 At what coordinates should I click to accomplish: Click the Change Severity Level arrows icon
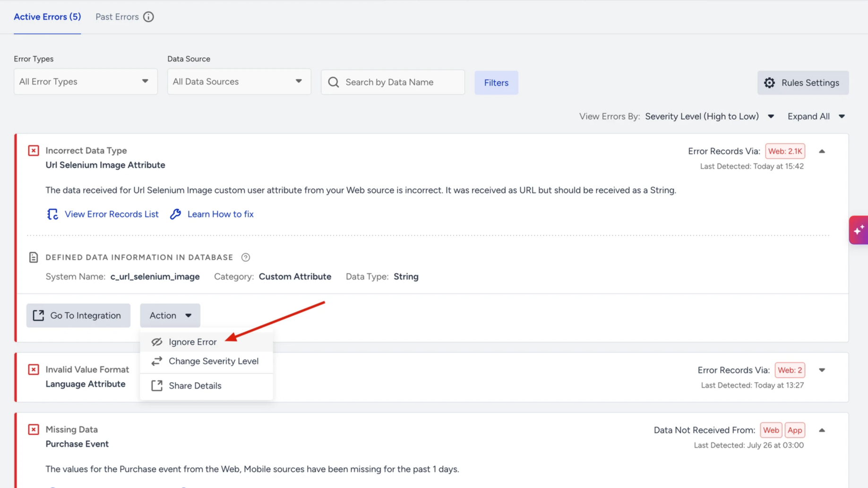157,361
